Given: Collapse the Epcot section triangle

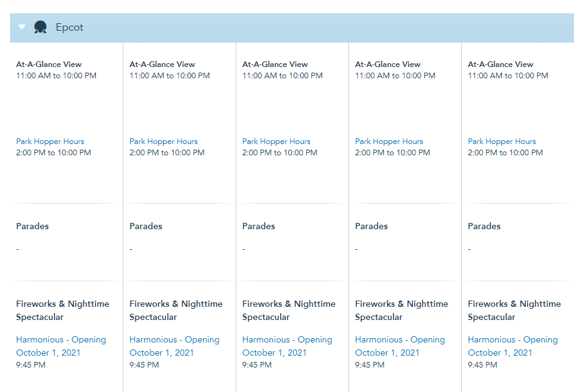Looking at the screenshot, I should (22, 27).
